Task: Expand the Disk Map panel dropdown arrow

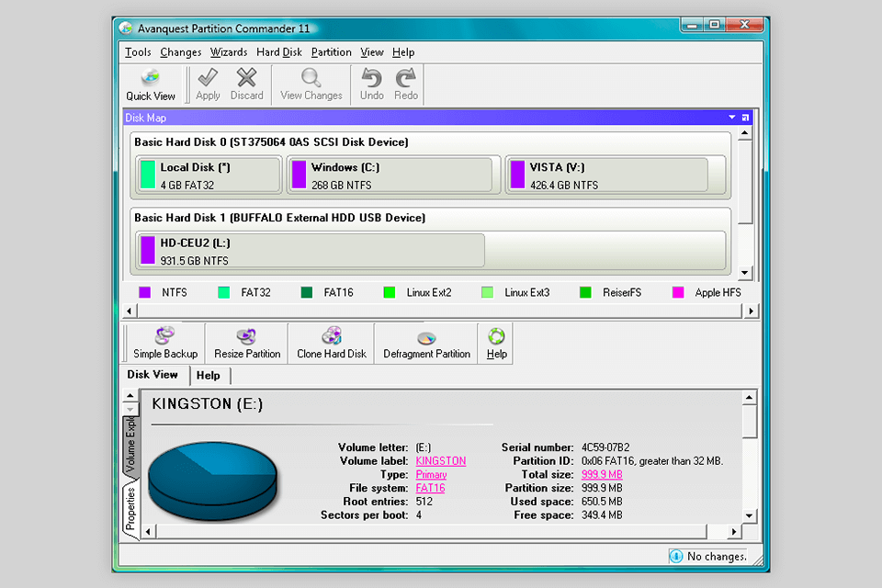Action: tap(732, 118)
